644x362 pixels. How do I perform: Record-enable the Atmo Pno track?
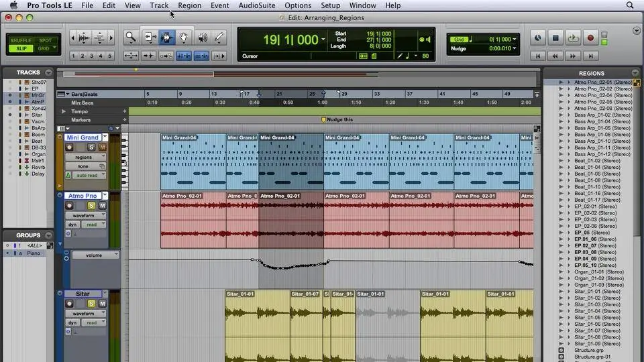pos(69,206)
